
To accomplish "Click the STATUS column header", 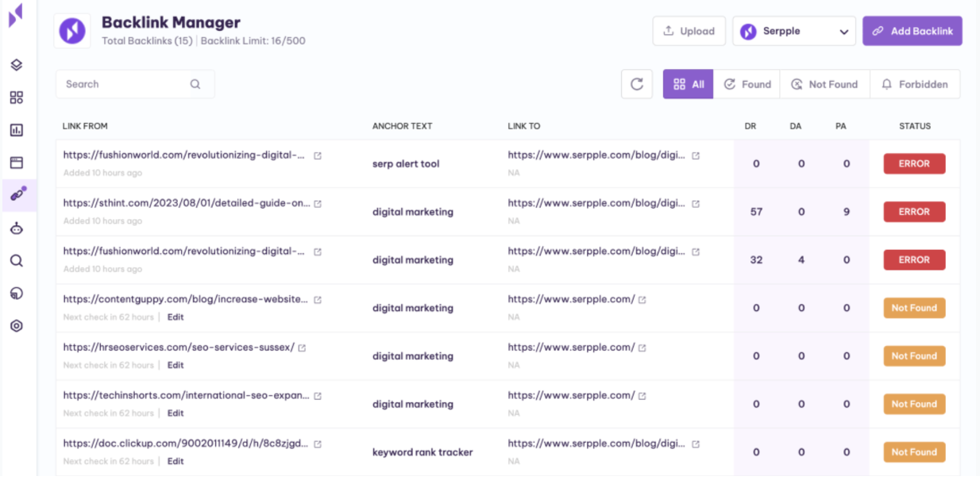I will [915, 126].
